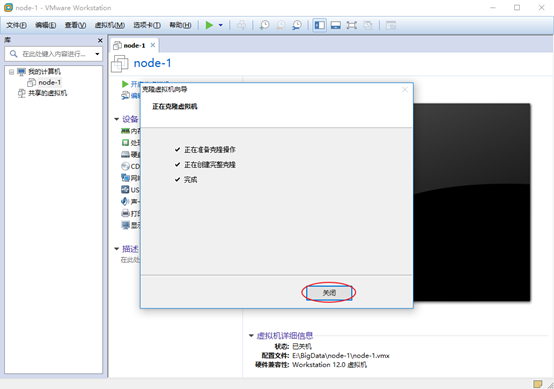Image resolution: width=554 pixels, height=389 pixels.
Task: Select node-1 in the library tree
Action: click(49, 82)
